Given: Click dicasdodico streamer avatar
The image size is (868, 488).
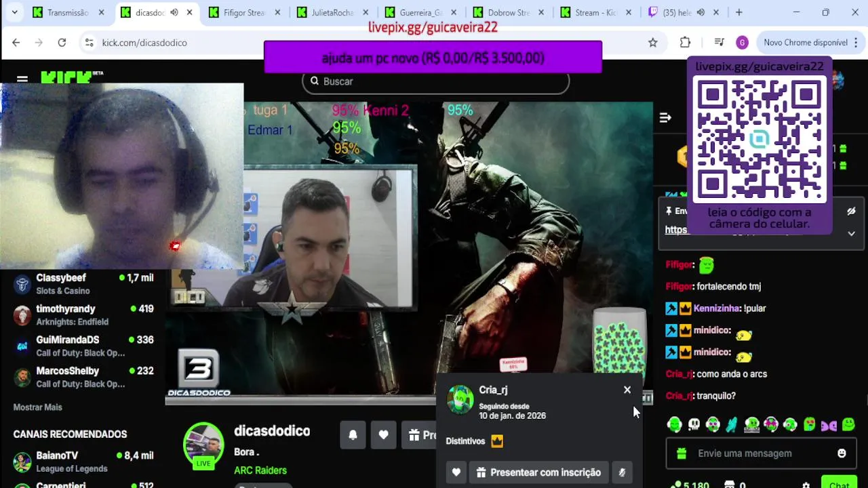Looking at the screenshot, I should pos(203,445).
